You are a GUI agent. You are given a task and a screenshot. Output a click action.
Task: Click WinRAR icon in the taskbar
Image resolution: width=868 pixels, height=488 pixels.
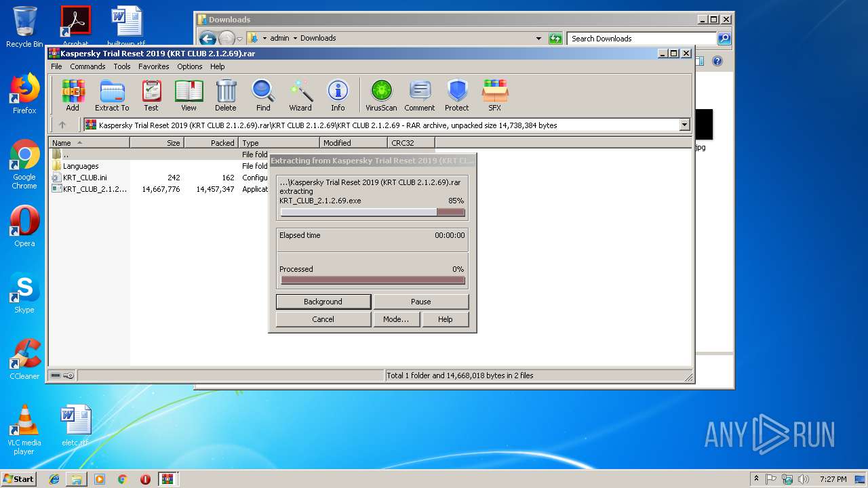pos(167,479)
